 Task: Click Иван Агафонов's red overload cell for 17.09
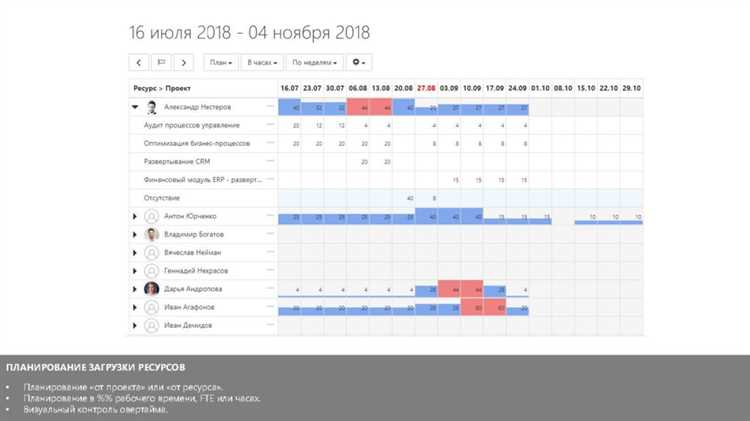pyautogui.click(x=495, y=307)
